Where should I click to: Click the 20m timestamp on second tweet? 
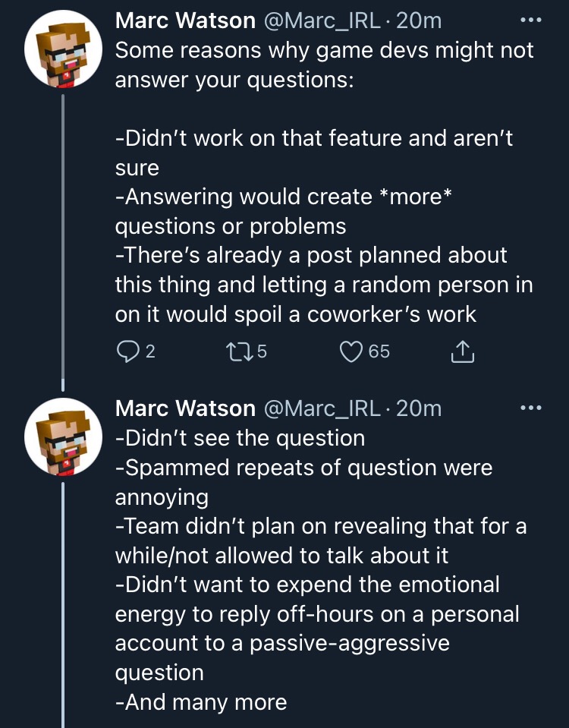pos(419,408)
